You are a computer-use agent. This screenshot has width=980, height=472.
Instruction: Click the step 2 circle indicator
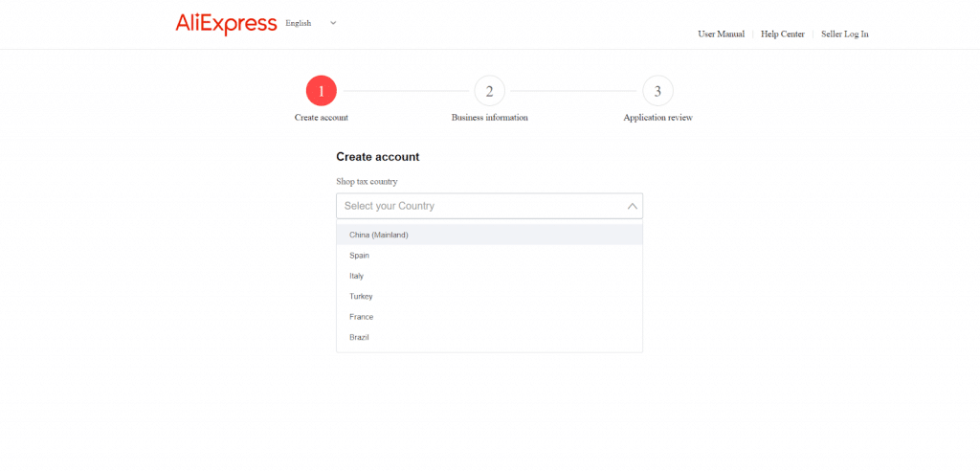pyautogui.click(x=489, y=91)
